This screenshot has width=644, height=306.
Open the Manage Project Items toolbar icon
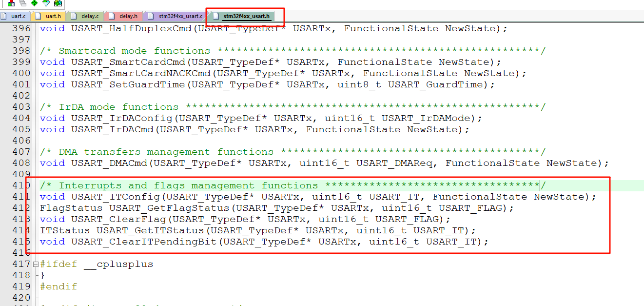tap(10, 3)
